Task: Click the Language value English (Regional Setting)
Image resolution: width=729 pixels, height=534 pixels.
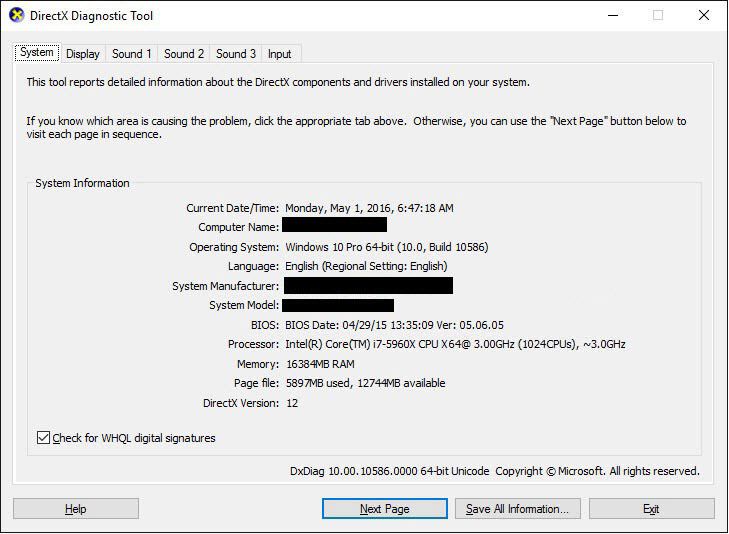Action: click(366, 266)
